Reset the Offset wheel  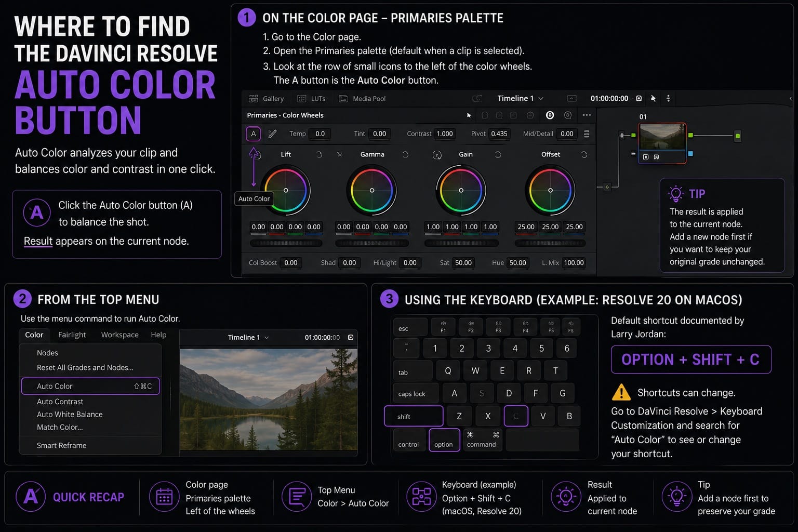click(x=584, y=154)
